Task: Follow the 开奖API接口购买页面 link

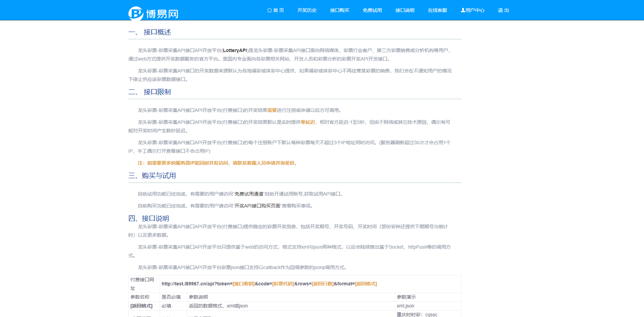Action: pyautogui.click(x=258, y=206)
